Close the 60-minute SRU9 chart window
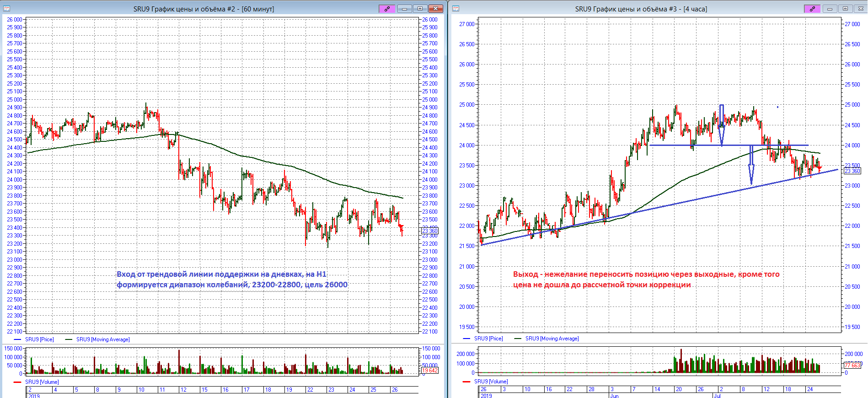This screenshot has width=868, height=398. click(x=436, y=9)
